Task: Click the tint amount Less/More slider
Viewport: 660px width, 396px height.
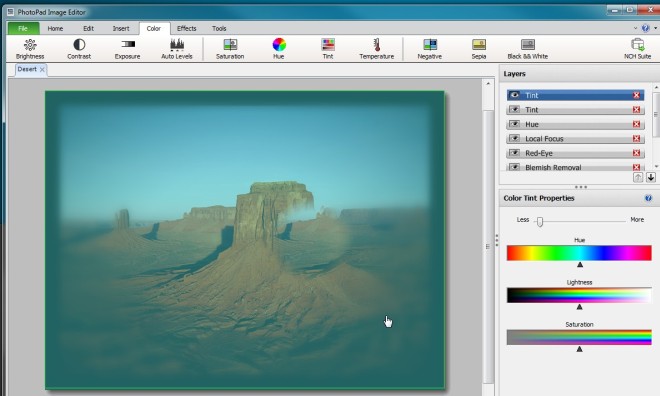Action: pos(580,221)
